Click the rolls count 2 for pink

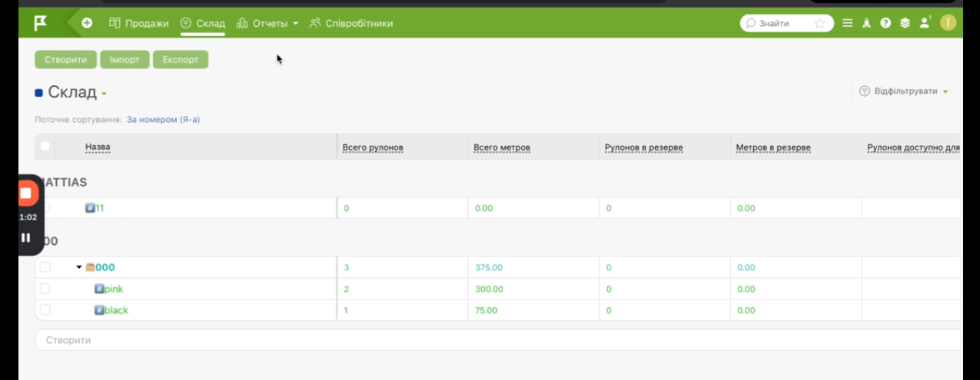pos(347,289)
